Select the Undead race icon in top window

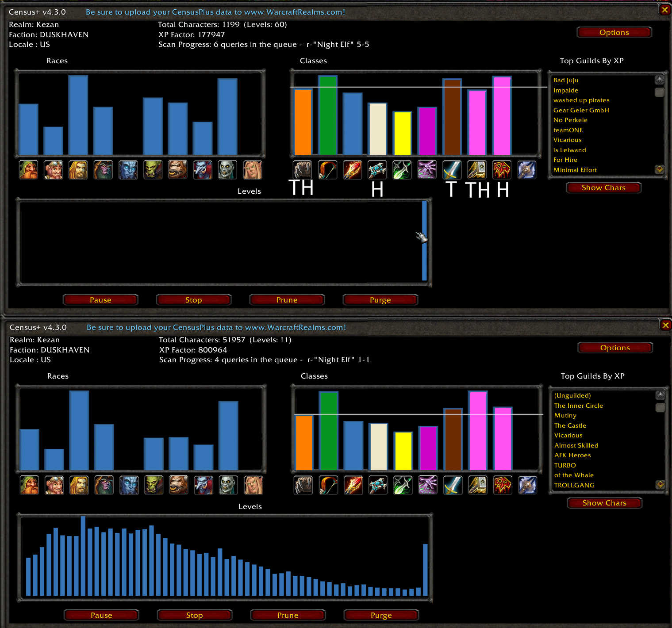pyautogui.click(x=227, y=170)
